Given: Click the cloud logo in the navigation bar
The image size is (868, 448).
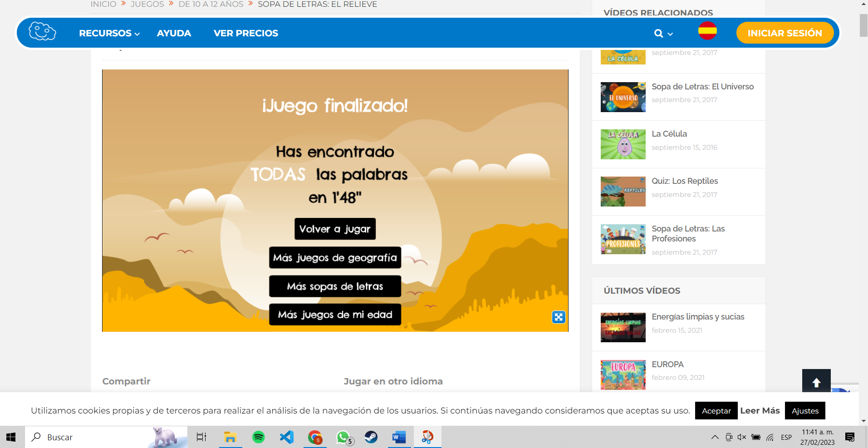Looking at the screenshot, I should point(42,32).
